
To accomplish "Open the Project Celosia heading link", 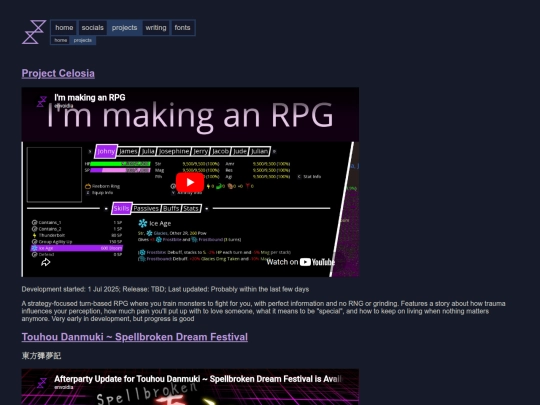I will pyautogui.click(x=58, y=73).
